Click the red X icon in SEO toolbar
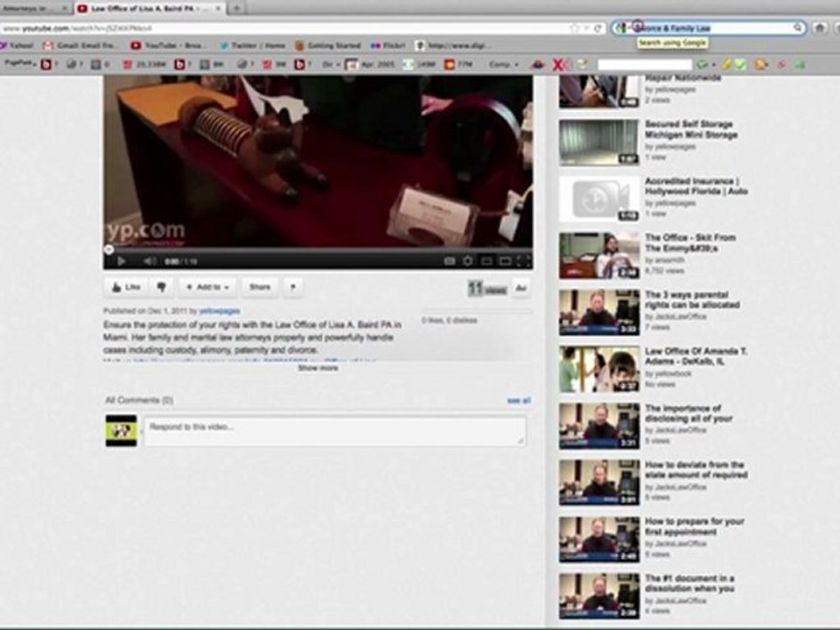840x630 pixels. pos(559,65)
